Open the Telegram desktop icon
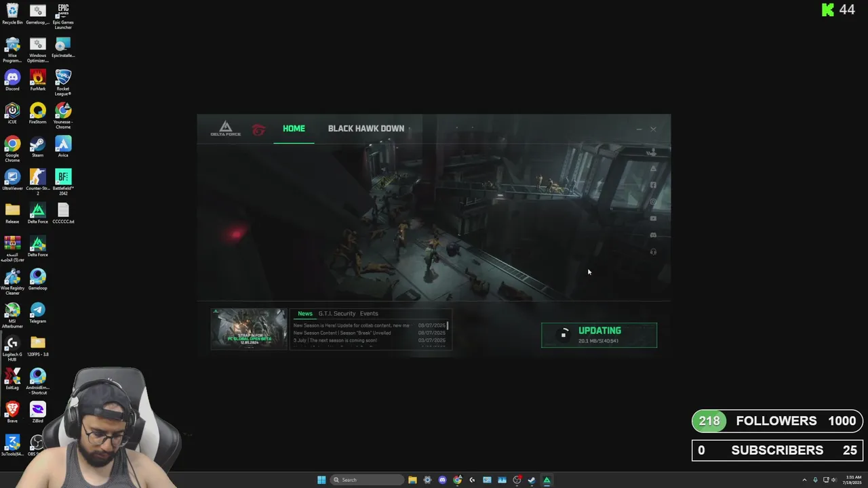868x488 pixels. point(38,313)
